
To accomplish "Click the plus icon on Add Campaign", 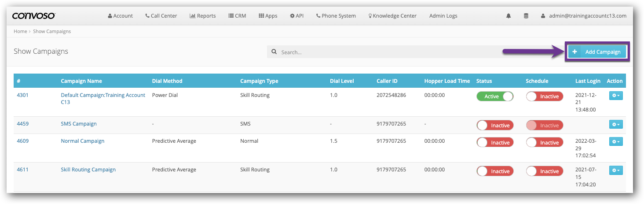I will point(574,52).
